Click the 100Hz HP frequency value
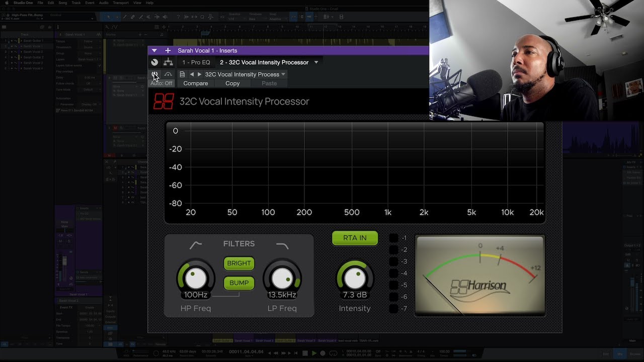Viewport: 644px width, 362px height. coord(196,295)
